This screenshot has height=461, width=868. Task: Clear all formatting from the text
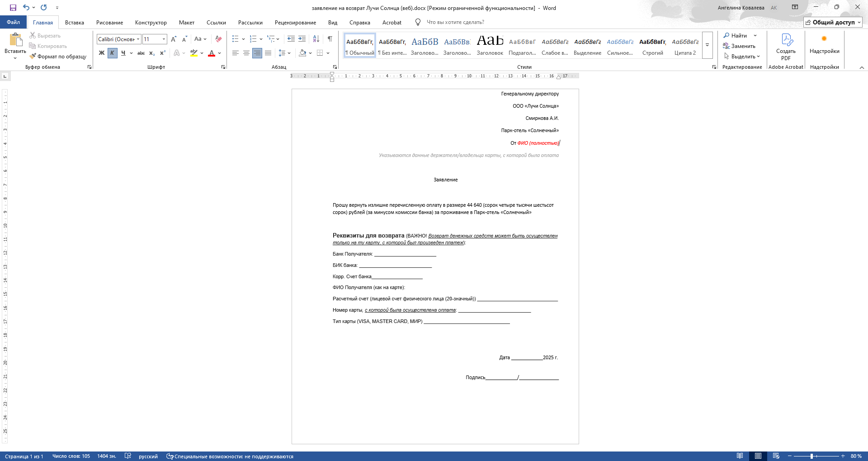pos(218,39)
